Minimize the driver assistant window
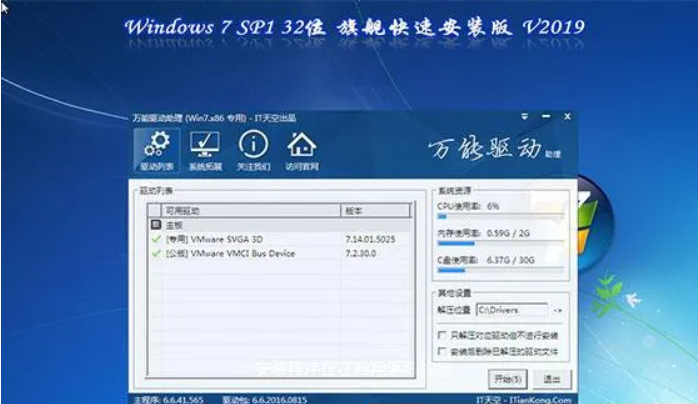The image size is (698, 404). 546,117
